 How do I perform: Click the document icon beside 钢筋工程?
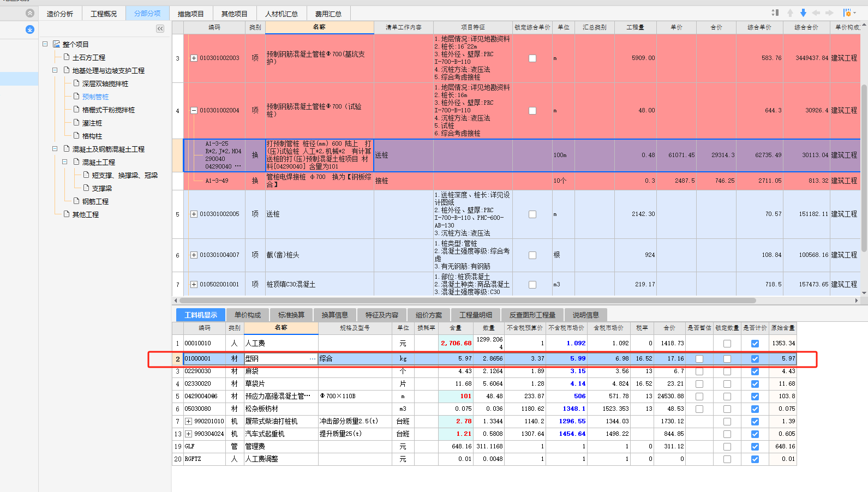[76, 201]
